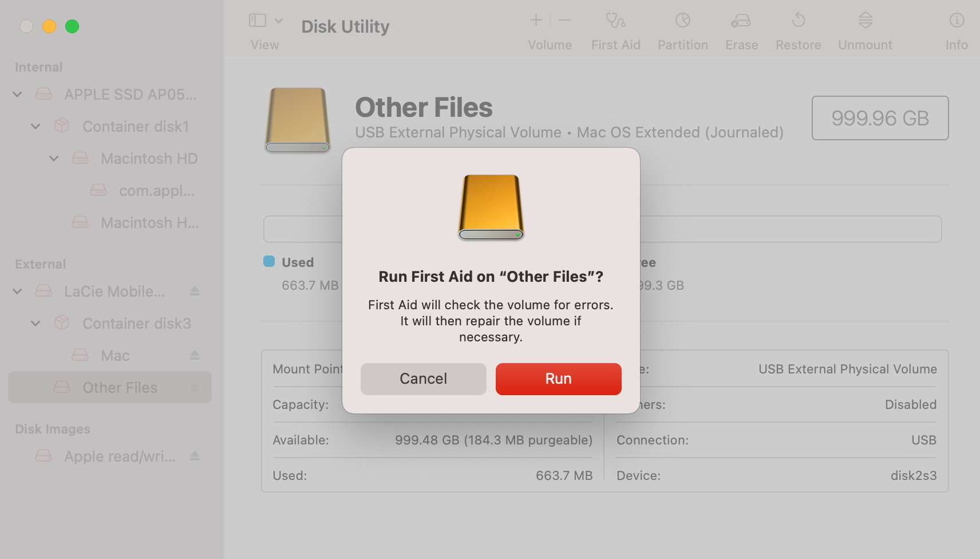Click the dialog's orange drive icon
This screenshot has width=980, height=559.
click(x=491, y=207)
